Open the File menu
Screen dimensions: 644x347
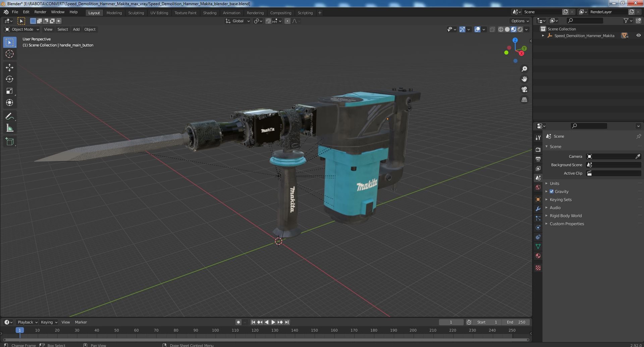(15, 12)
